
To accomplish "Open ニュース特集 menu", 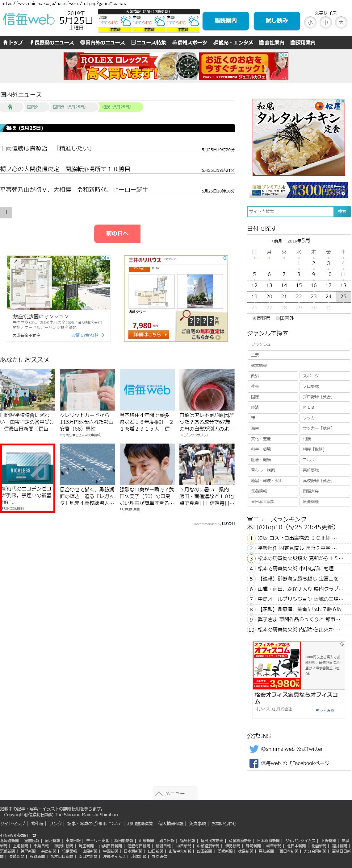I will 149,43.
